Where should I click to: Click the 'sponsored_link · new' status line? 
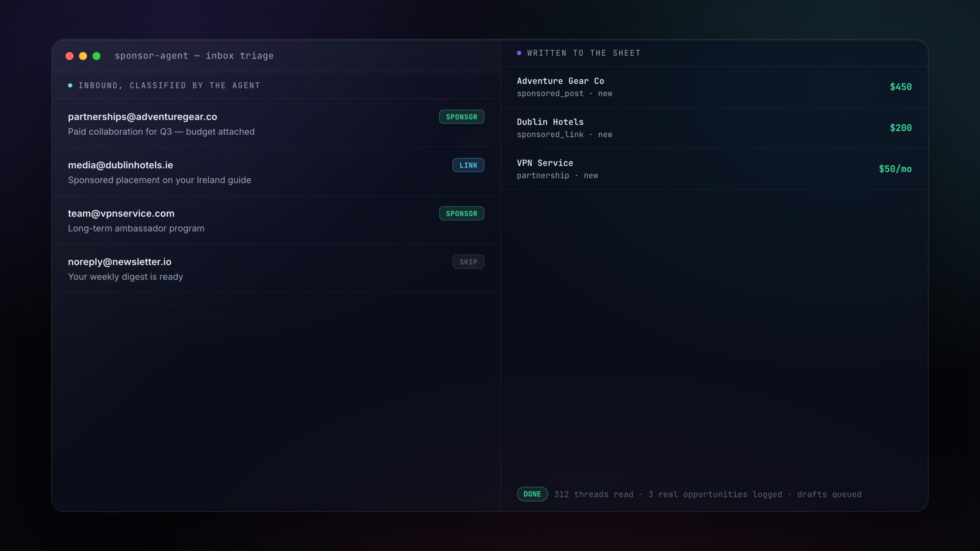click(565, 135)
